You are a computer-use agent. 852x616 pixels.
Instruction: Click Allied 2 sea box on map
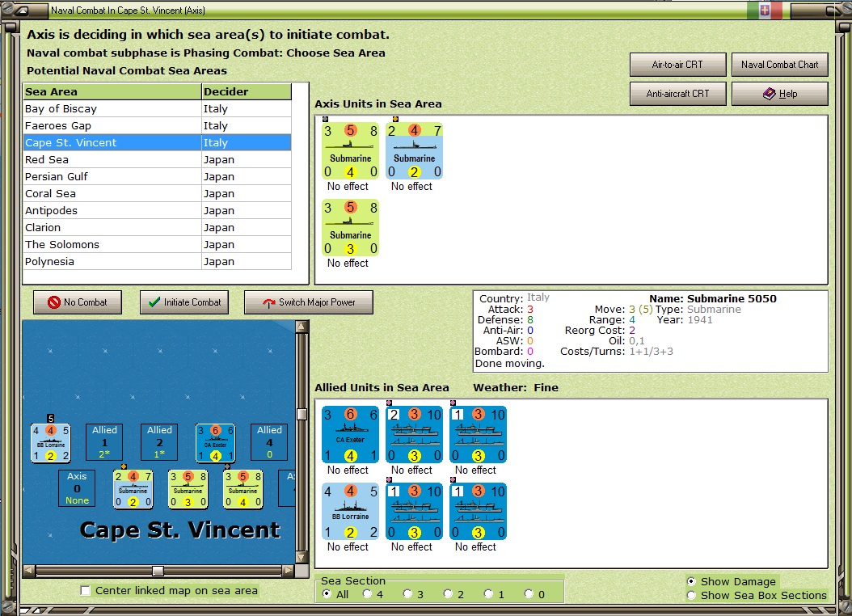pyautogui.click(x=159, y=442)
